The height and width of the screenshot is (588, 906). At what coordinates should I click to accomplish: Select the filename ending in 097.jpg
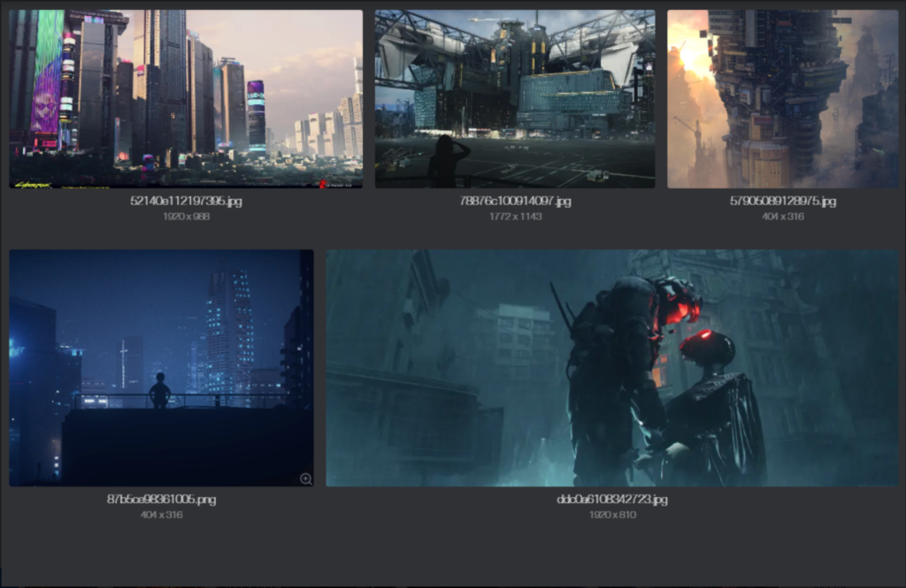(516, 201)
